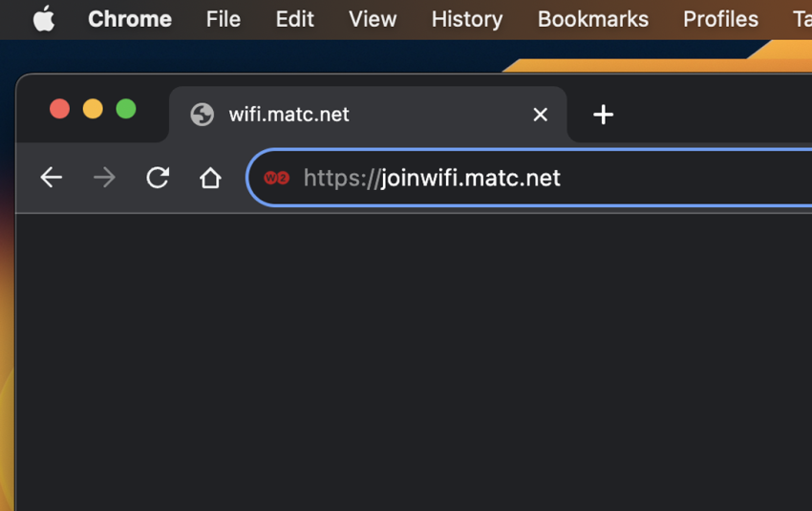This screenshot has width=812, height=511.
Task: Click the joinwifi.matc.net address field
Action: tap(529, 178)
